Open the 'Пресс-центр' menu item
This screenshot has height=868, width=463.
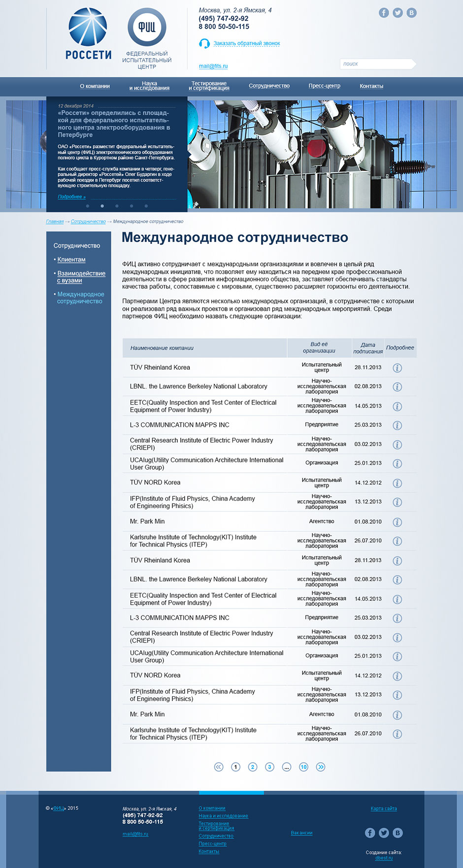[325, 86]
